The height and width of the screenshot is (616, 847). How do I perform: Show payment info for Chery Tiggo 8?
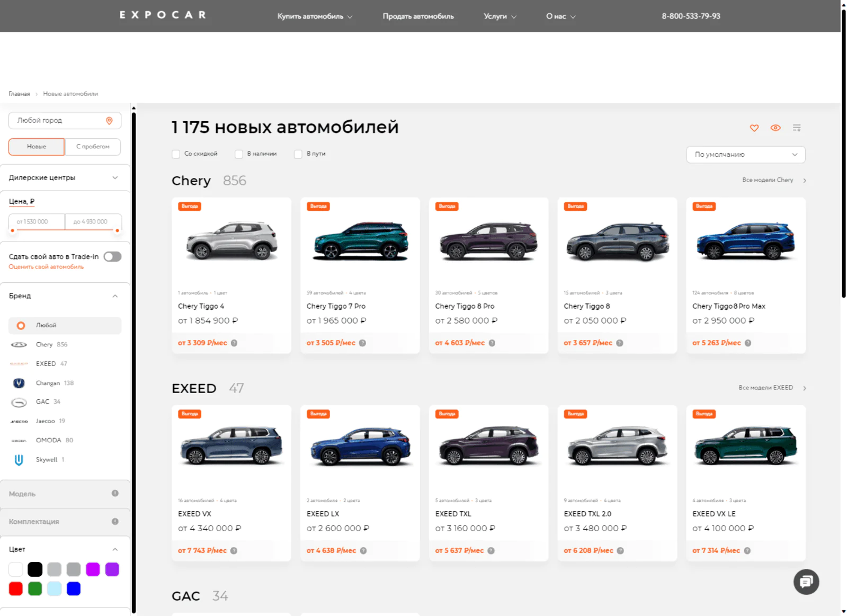pyautogui.click(x=620, y=343)
